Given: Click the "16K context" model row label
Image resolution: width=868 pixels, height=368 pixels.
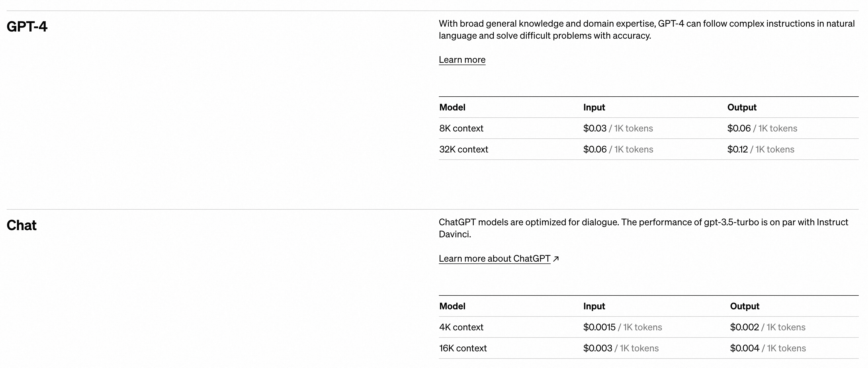Looking at the screenshot, I should coord(463,348).
